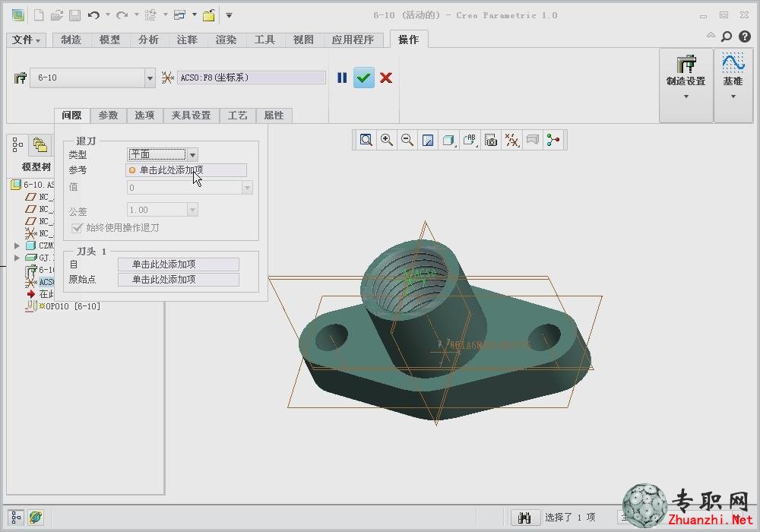
Task: Click the Display style cube icon
Action: tap(448, 140)
